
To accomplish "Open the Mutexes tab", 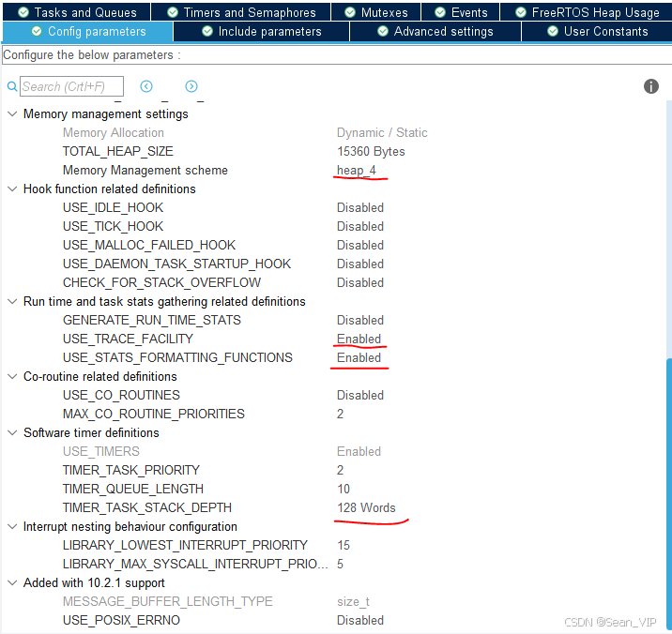I will pos(375,12).
